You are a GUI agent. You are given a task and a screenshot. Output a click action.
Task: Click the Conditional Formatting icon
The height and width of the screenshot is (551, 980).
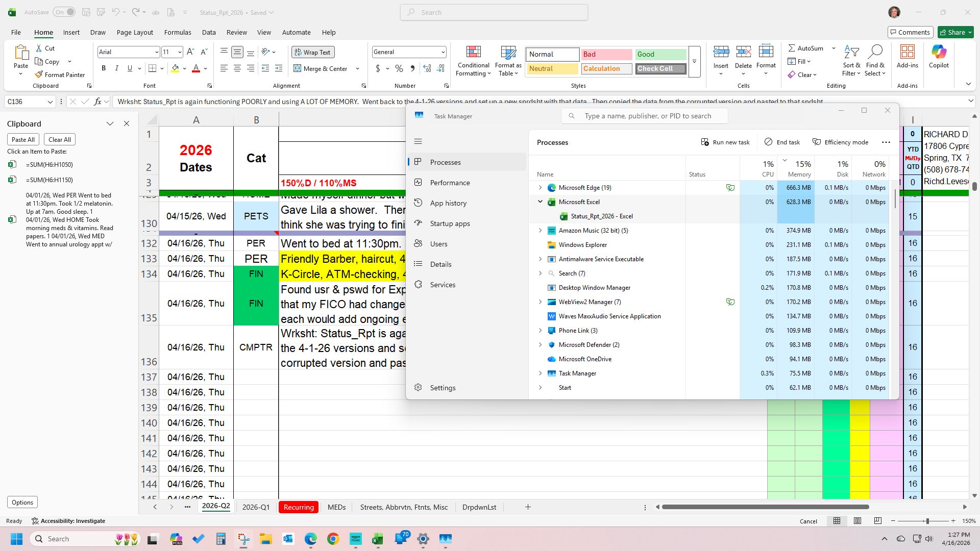click(473, 52)
